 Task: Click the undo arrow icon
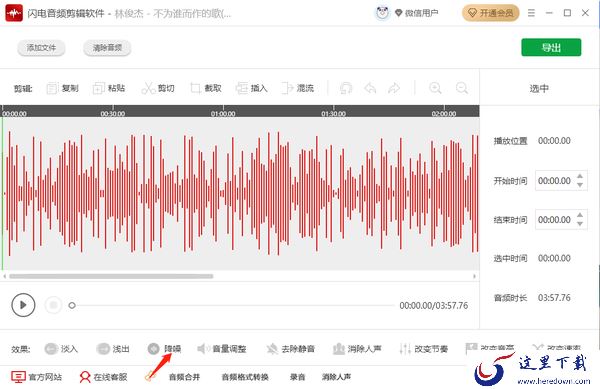tap(370, 88)
